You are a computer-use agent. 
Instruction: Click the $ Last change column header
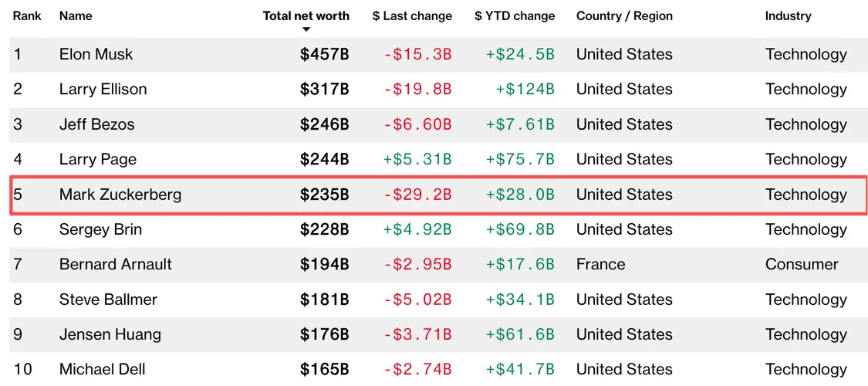click(412, 15)
